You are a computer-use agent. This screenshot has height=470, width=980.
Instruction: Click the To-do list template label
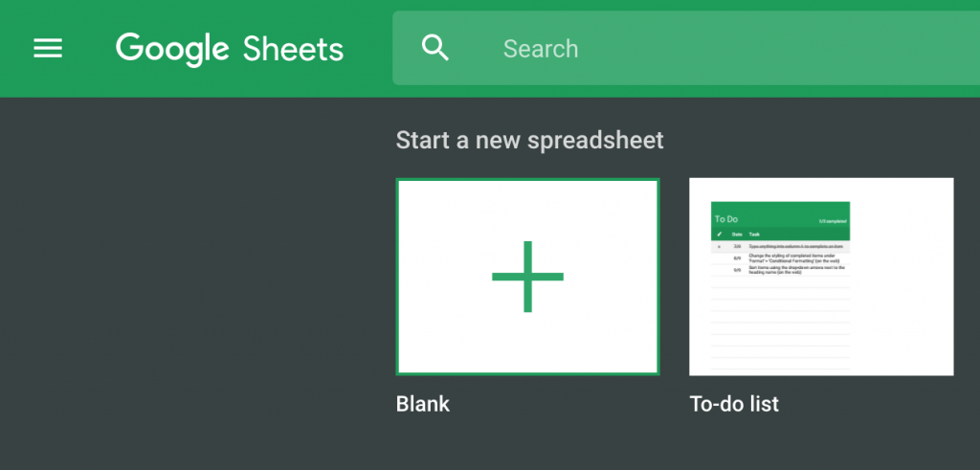click(x=734, y=404)
